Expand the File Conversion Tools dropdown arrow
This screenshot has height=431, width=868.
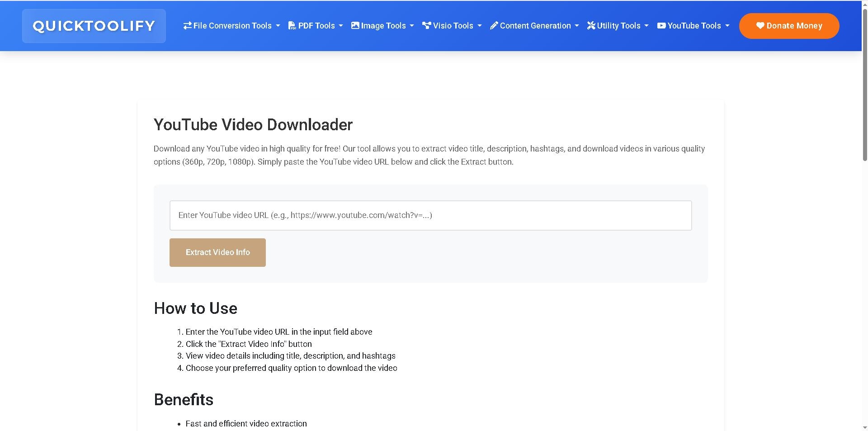coord(278,26)
